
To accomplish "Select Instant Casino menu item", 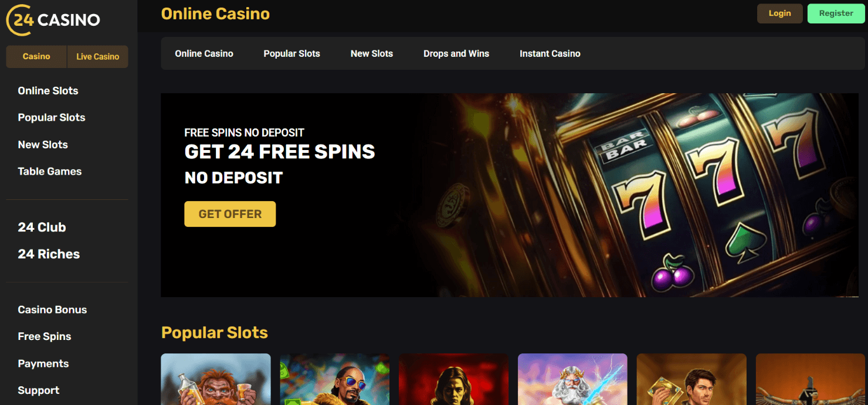I will point(550,54).
